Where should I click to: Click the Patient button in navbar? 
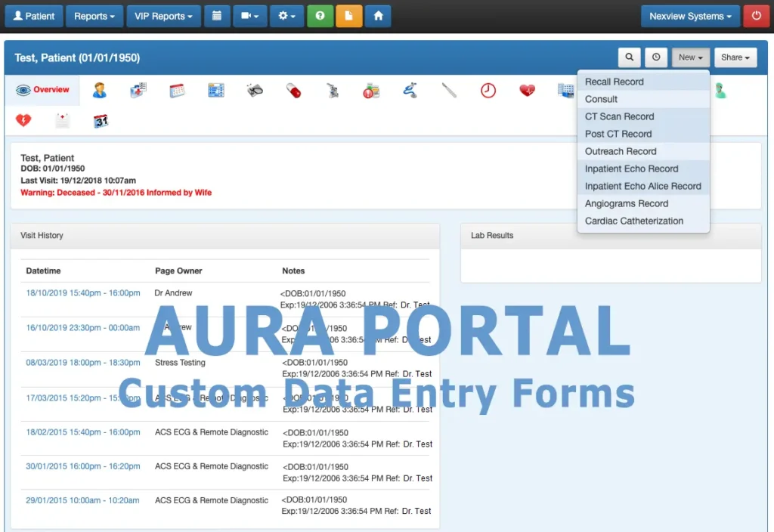click(x=33, y=16)
